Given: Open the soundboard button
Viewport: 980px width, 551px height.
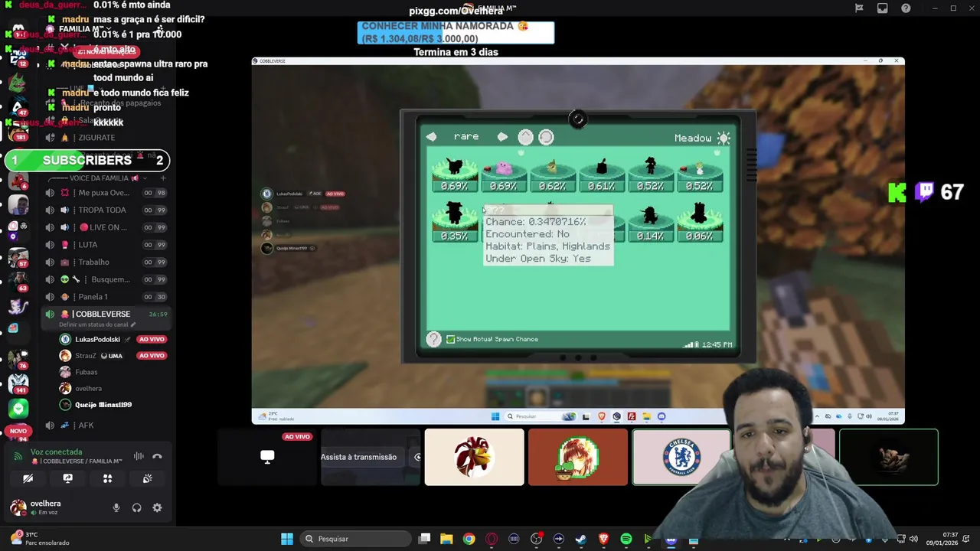Looking at the screenshot, I should [x=147, y=478].
